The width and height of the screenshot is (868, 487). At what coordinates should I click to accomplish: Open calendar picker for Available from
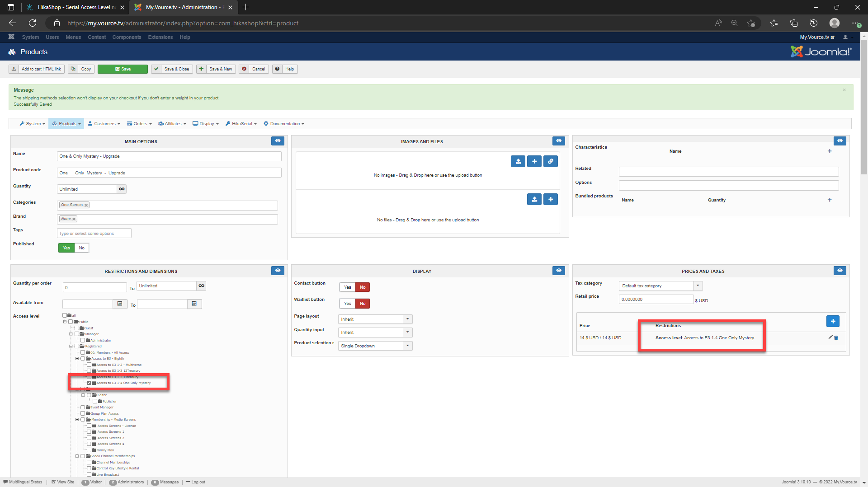pos(120,304)
